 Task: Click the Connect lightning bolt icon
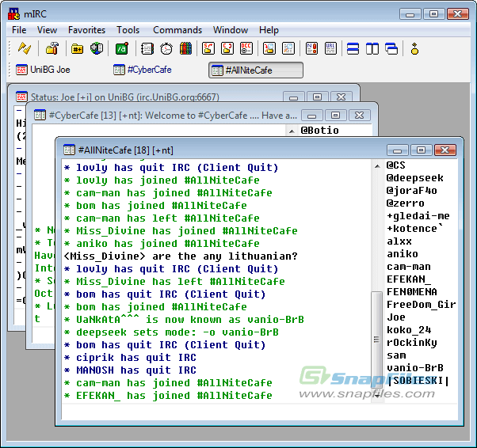pyautogui.click(x=25, y=48)
